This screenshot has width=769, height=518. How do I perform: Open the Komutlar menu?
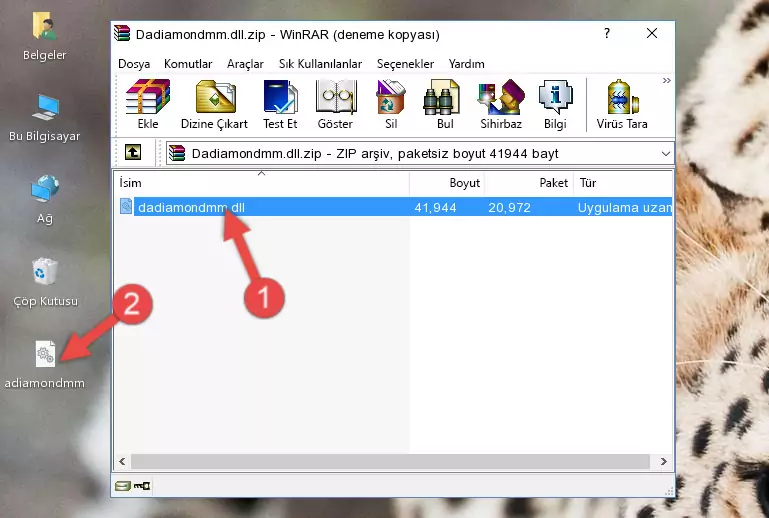click(188, 64)
